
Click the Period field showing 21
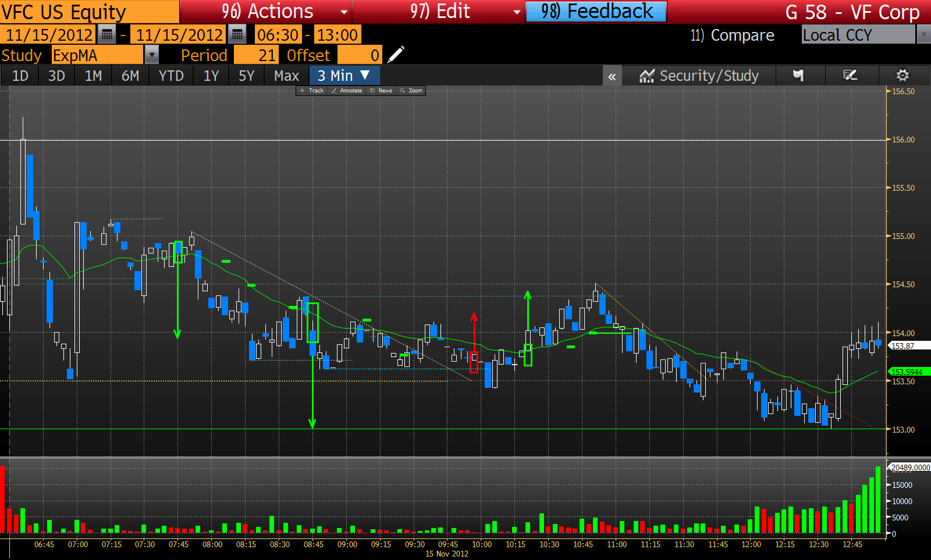[256, 55]
